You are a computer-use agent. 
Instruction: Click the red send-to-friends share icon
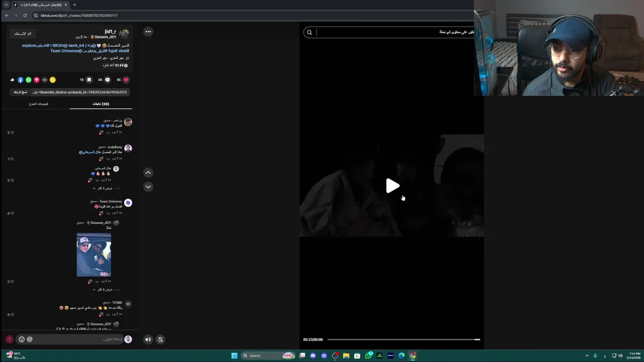pyautogui.click(x=37, y=80)
